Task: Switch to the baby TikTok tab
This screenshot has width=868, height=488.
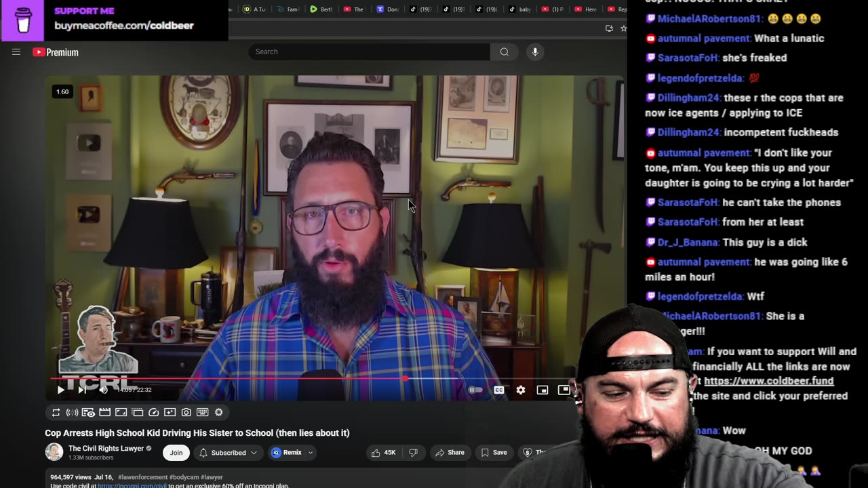Action: (x=520, y=9)
